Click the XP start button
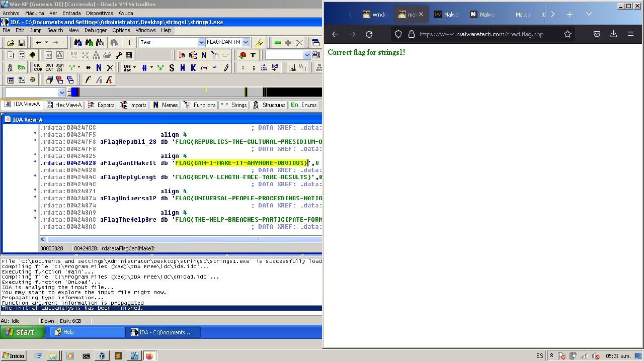 (x=18, y=332)
